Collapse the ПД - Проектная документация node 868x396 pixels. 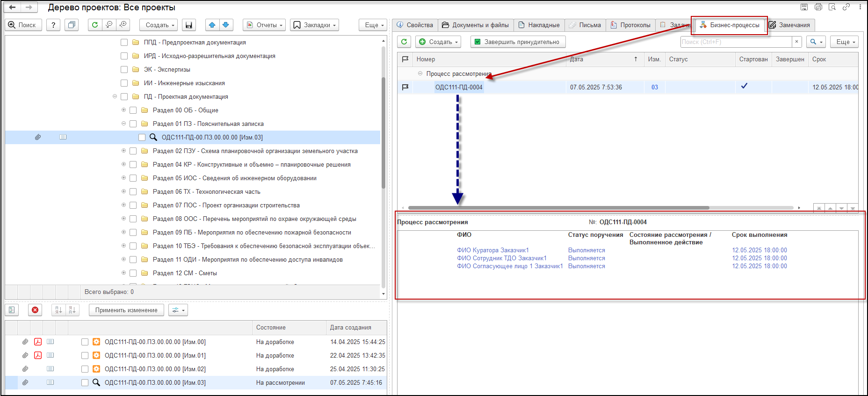point(115,96)
